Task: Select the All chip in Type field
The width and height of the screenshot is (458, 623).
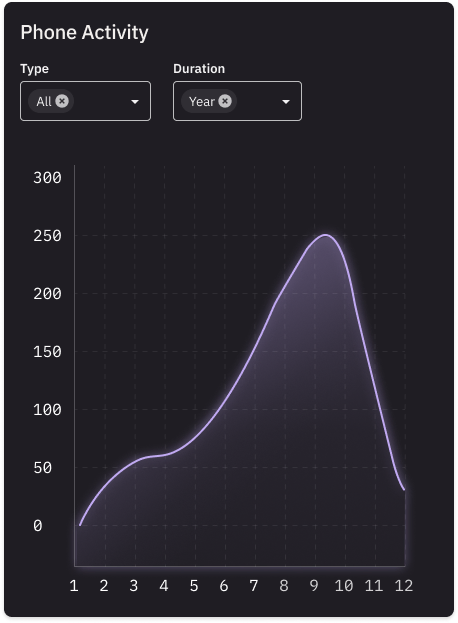Action: point(51,101)
